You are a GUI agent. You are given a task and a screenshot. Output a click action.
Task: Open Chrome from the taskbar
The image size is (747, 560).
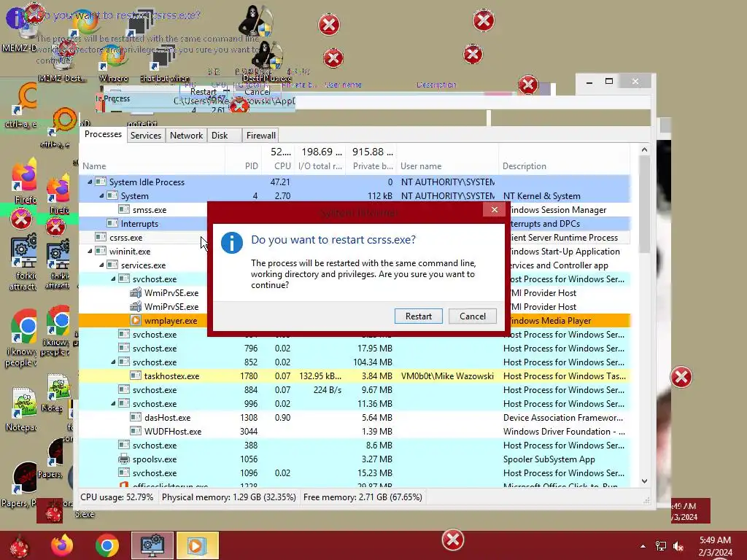click(107, 545)
